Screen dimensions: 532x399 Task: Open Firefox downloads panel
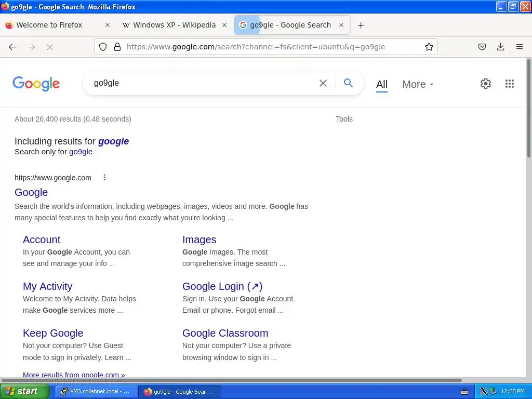500,47
